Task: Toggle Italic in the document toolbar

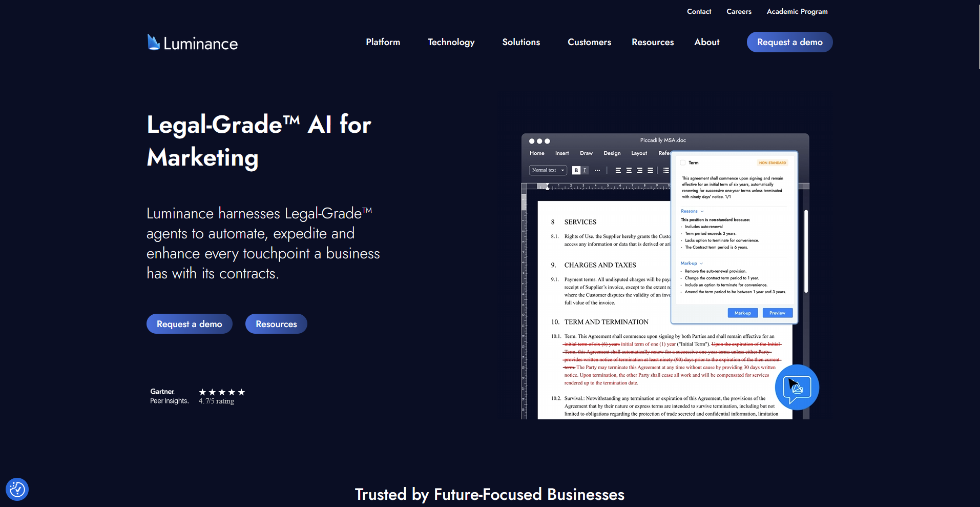Action: [x=585, y=170]
